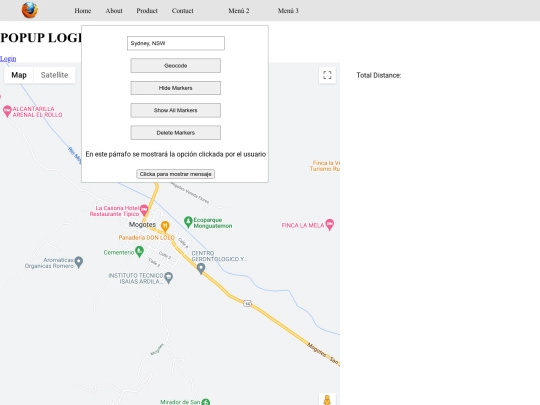Click the Mirador de San marker
Screen dimensions: 540x405
[x=206, y=402]
